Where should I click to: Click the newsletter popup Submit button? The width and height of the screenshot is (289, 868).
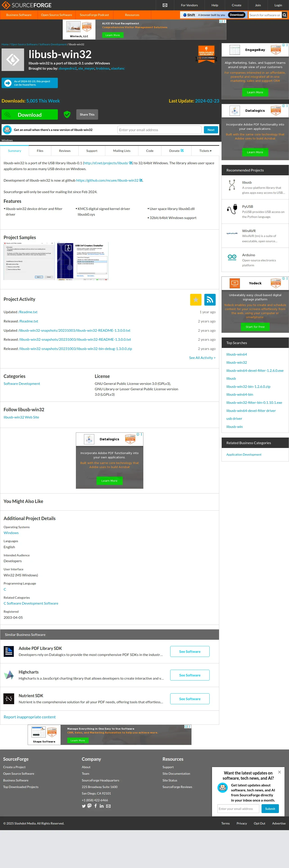click(270, 808)
